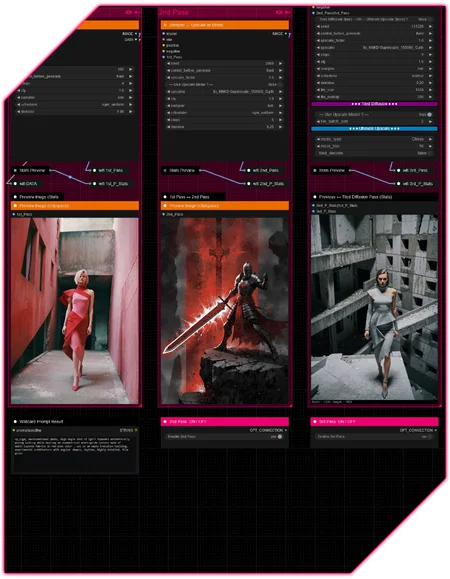The image size is (450, 579).
Task: Increase mask_blur 16 with its right arrow
Action: 430,146
